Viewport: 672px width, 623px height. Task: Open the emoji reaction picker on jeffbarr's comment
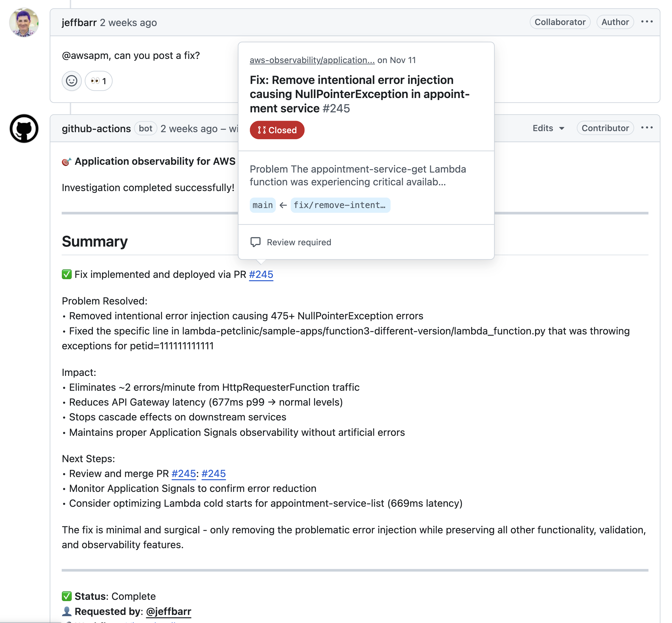[x=71, y=81]
